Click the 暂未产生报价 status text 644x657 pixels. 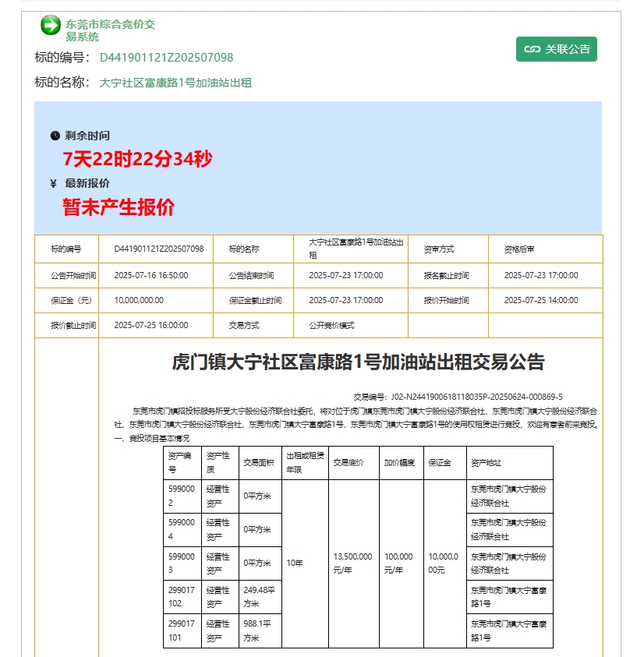119,207
